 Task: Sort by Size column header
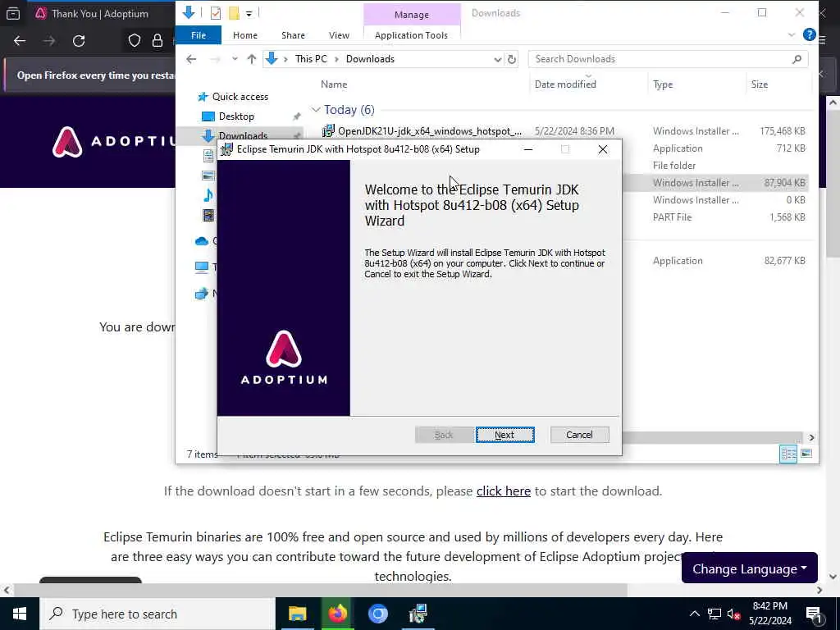[x=759, y=84]
